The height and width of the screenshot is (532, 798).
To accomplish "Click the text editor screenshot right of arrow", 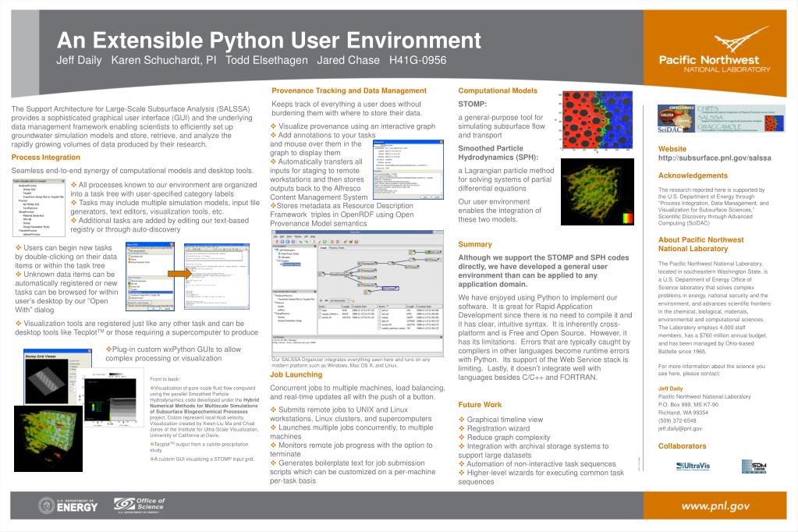I will pos(216,276).
